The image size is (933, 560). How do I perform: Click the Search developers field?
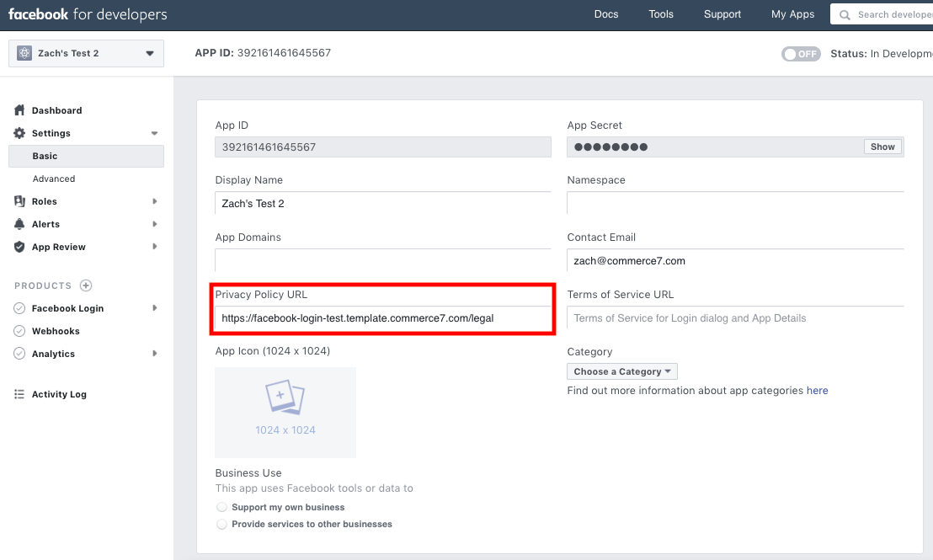coord(882,14)
